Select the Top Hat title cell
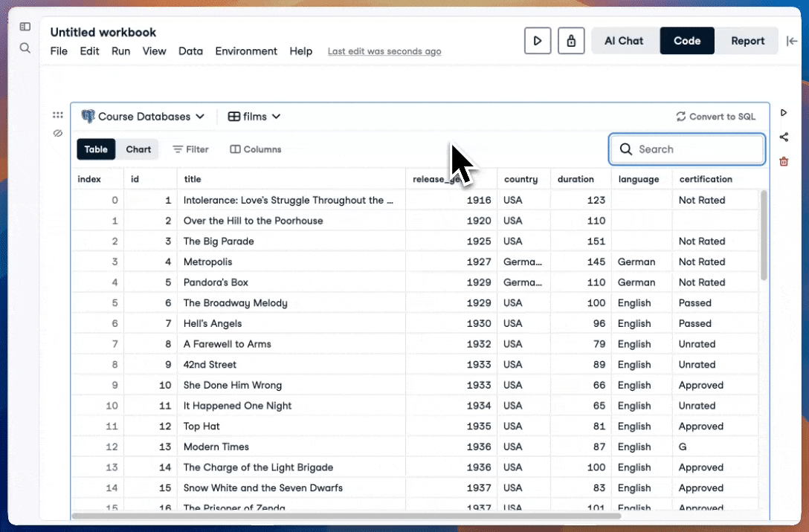This screenshot has height=532, width=809. pyautogui.click(x=291, y=426)
